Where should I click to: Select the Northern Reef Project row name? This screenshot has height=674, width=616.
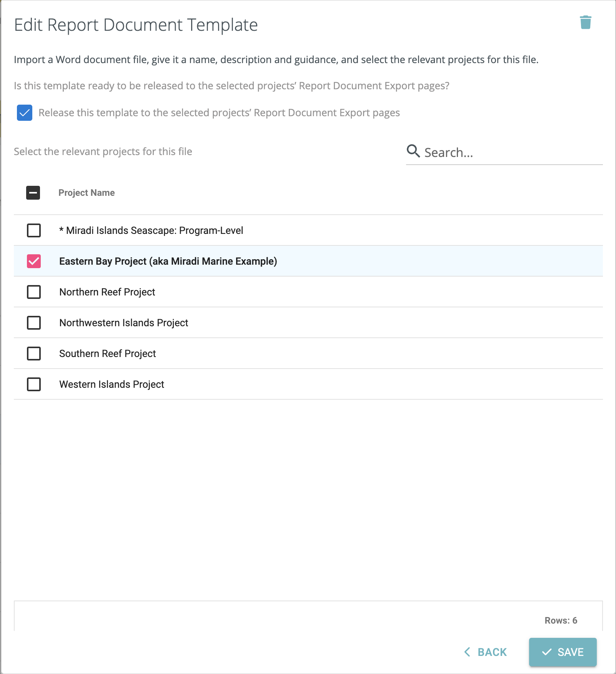click(x=107, y=292)
